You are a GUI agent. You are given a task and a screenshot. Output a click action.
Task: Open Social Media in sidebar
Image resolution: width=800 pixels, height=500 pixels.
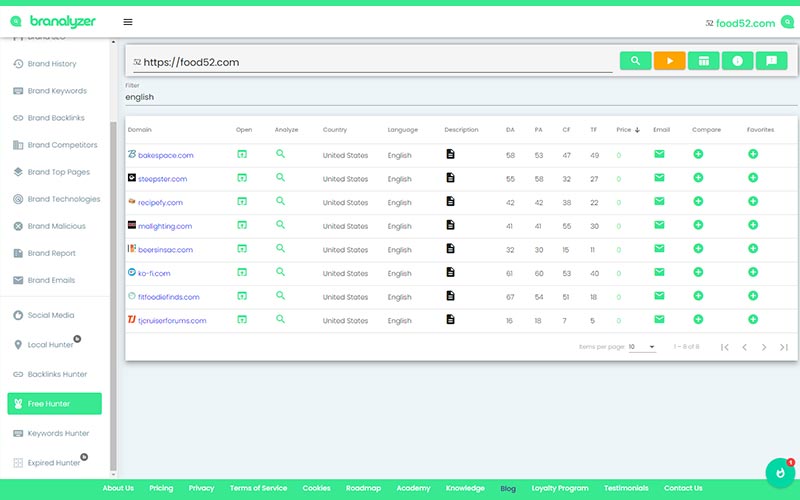tap(51, 315)
